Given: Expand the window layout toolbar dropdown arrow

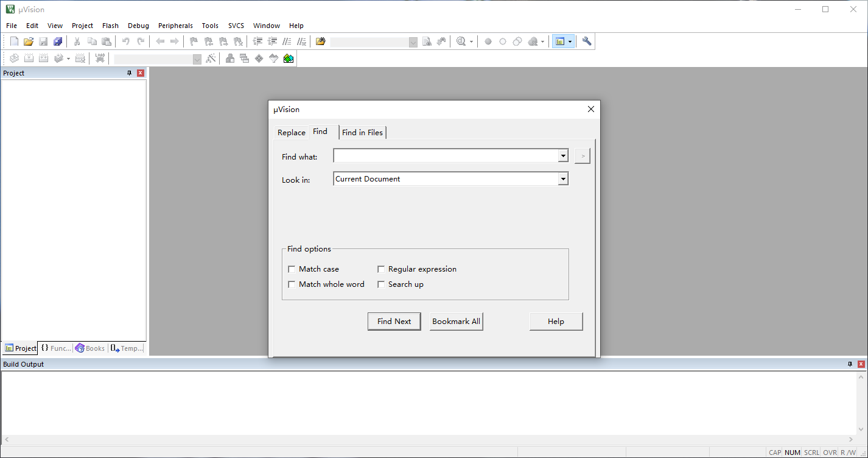Looking at the screenshot, I should [x=570, y=41].
